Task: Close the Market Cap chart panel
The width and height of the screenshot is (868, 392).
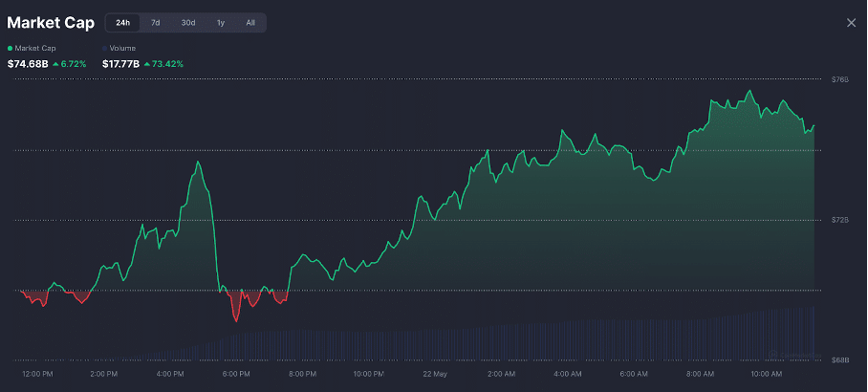Action: click(x=851, y=23)
